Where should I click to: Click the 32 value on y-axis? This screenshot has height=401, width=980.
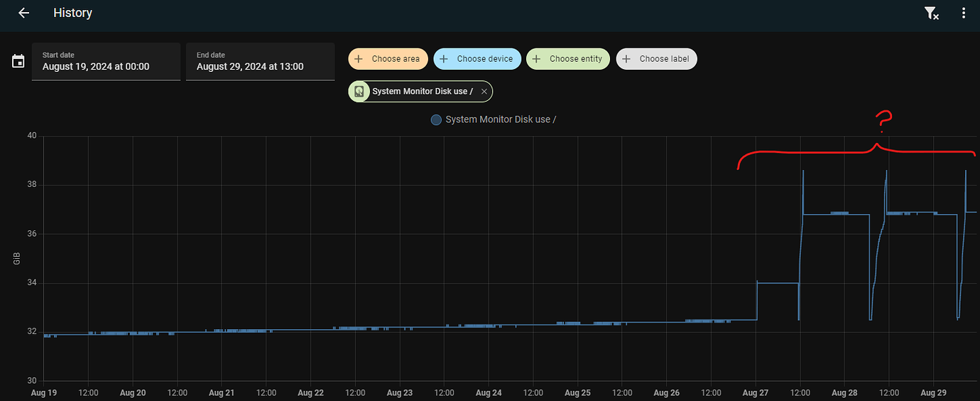(x=31, y=331)
